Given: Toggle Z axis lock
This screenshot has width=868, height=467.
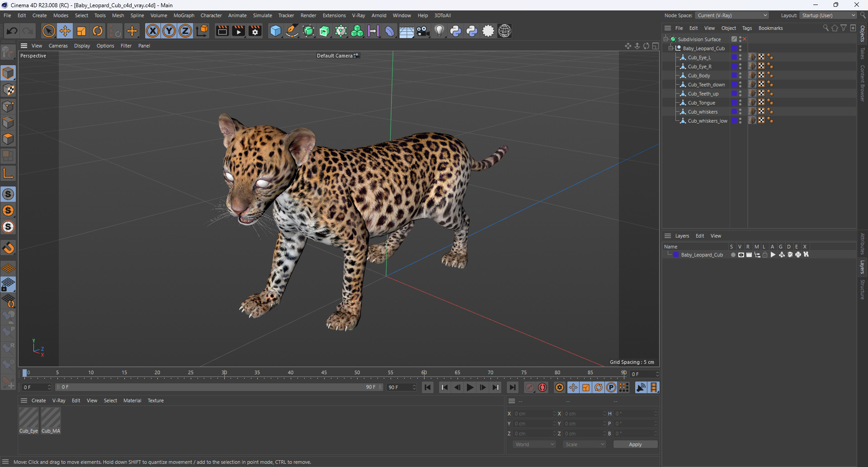Looking at the screenshot, I should (185, 31).
